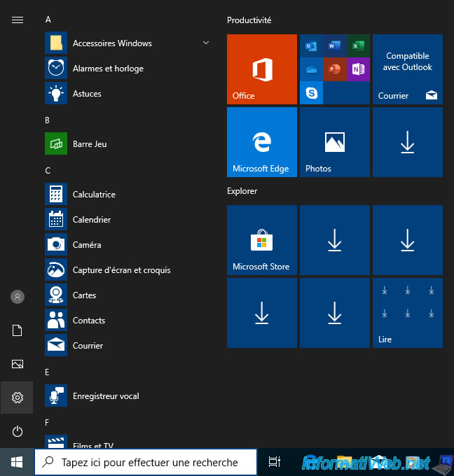Screen dimensions: 454x476
Task: Open the Microsoft Store tile
Action: [x=261, y=240]
